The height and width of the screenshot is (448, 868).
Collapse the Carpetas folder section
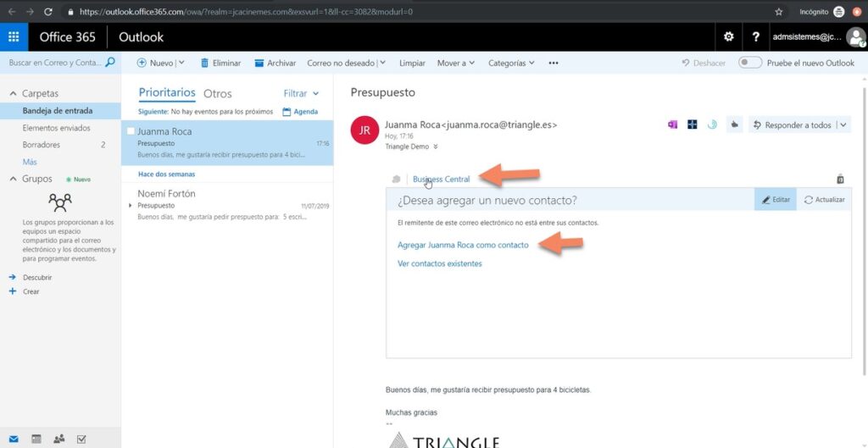(x=13, y=93)
